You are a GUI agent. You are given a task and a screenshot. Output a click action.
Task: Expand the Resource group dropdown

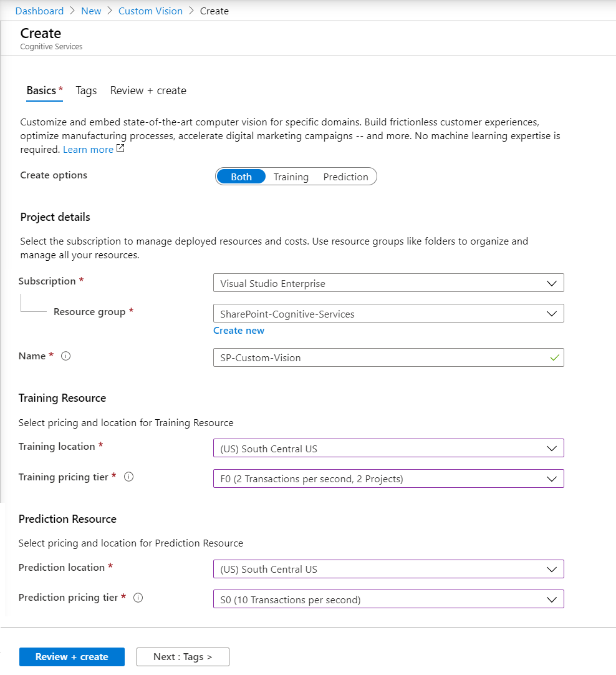point(388,314)
